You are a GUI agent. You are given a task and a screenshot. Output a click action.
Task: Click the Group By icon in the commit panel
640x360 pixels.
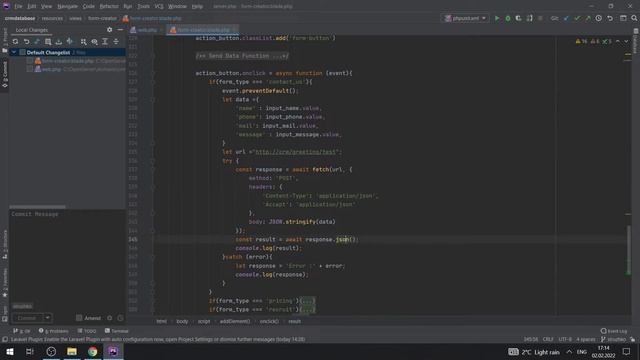(83, 42)
